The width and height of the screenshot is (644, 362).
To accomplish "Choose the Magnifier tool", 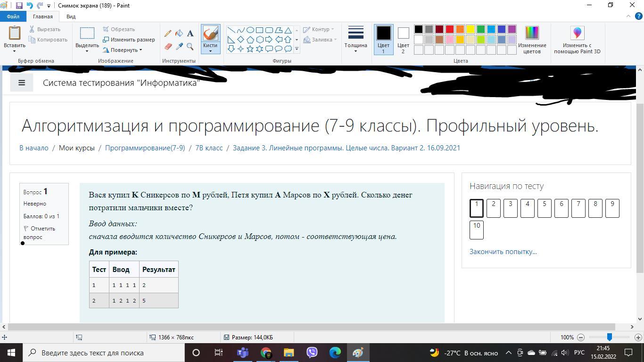I will [190, 46].
